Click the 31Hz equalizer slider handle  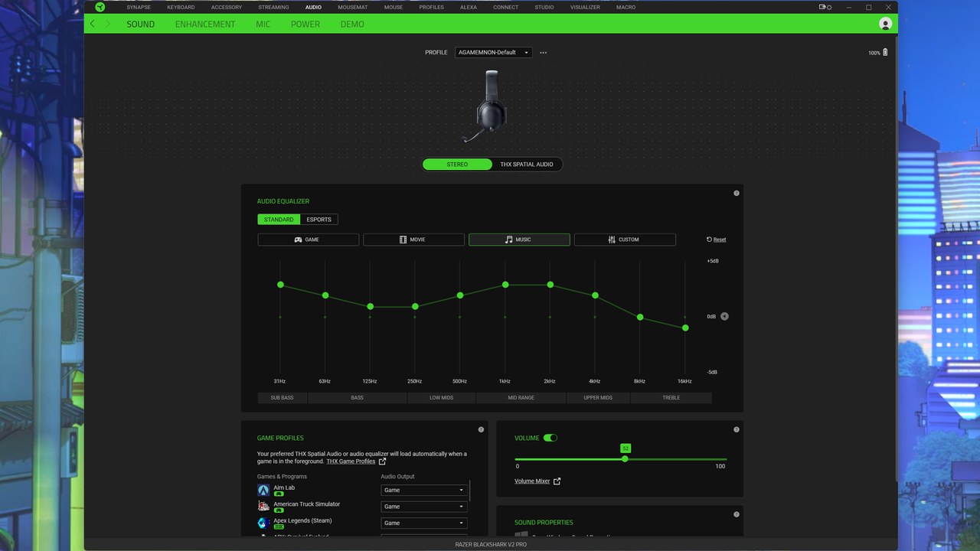click(x=280, y=285)
